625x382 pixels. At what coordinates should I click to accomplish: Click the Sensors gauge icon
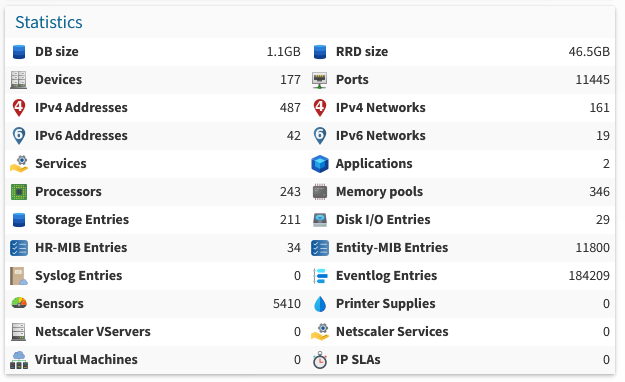click(19, 303)
